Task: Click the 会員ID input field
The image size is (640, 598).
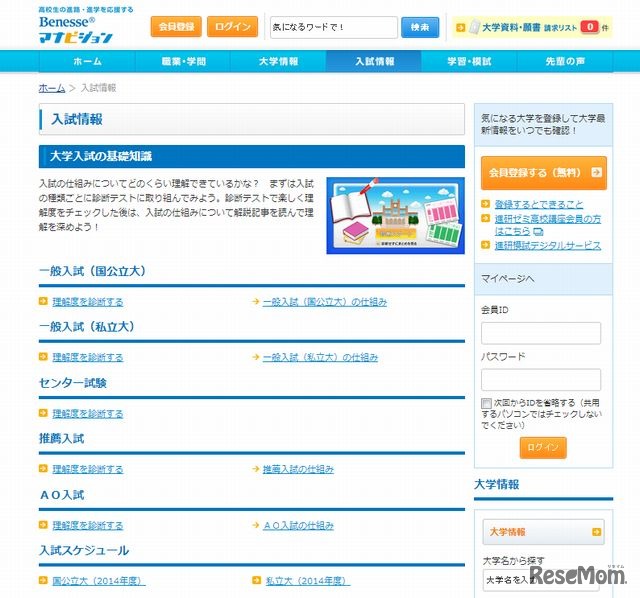Action: (541, 333)
